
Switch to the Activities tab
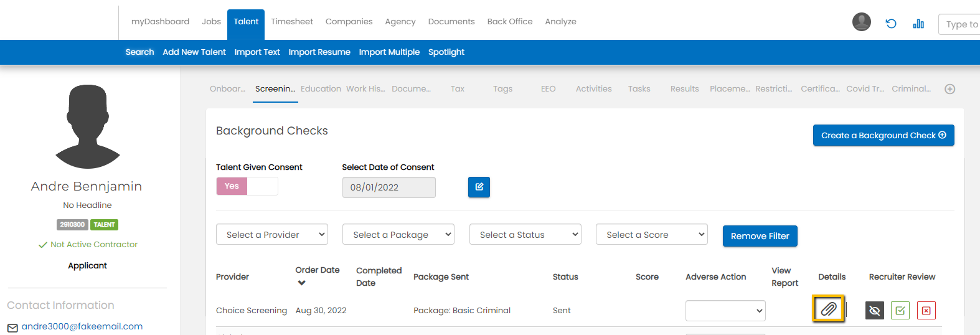pyautogui.click(x=594, y=89)
